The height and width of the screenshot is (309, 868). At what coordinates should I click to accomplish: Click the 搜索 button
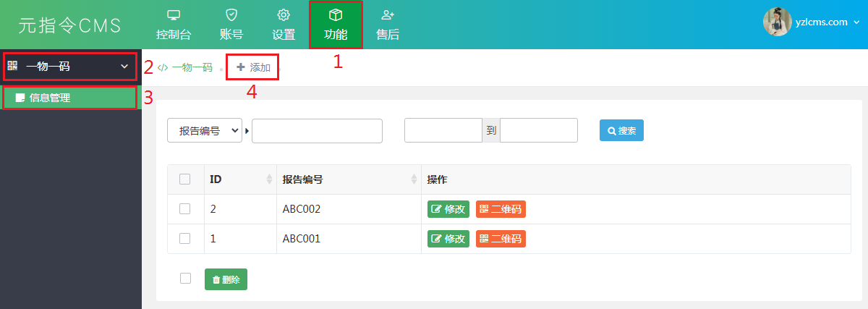[x=621, y=130]
